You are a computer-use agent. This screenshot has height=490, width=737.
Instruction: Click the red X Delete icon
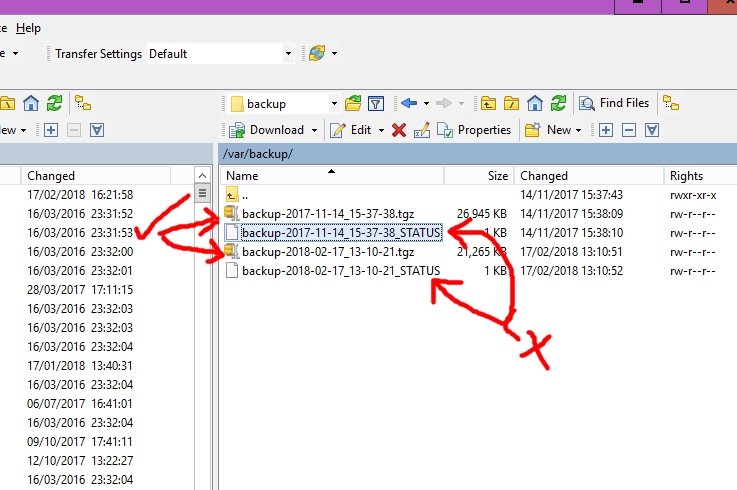tap(399, 130)
